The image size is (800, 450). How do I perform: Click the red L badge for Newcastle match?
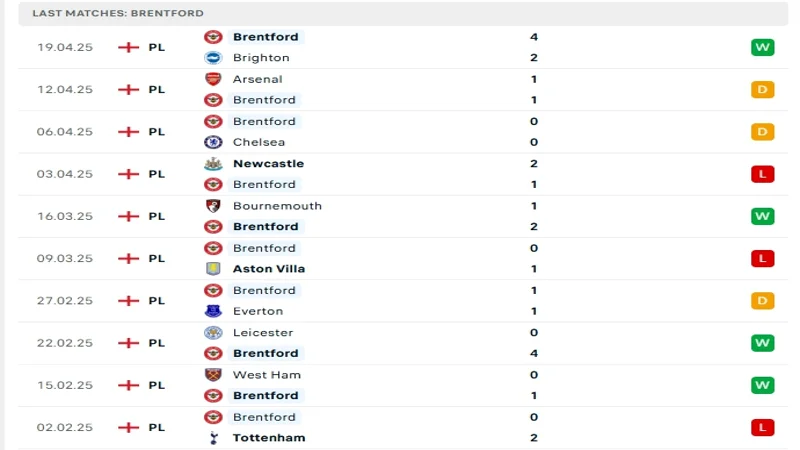point(763,174)
